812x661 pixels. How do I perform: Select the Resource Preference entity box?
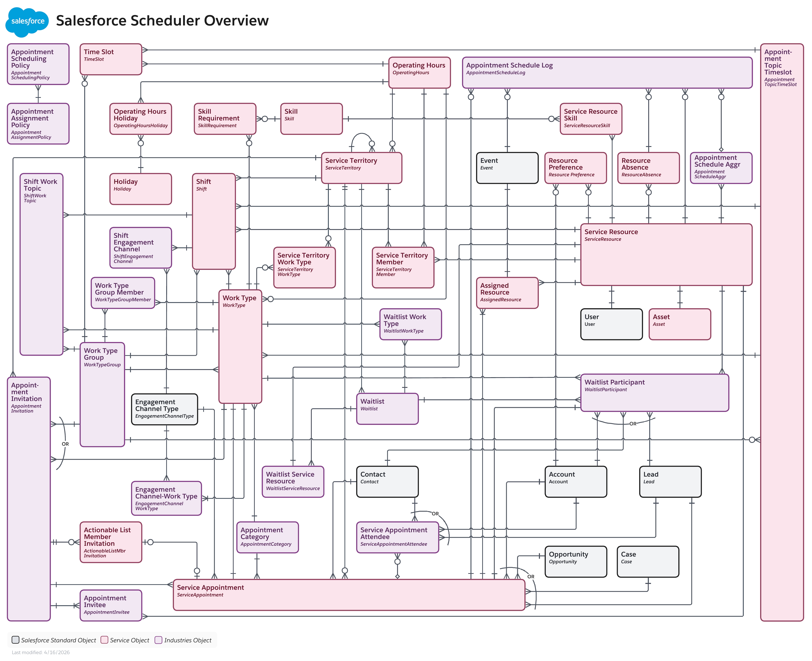pyautogui.click(x=576, y=168)
